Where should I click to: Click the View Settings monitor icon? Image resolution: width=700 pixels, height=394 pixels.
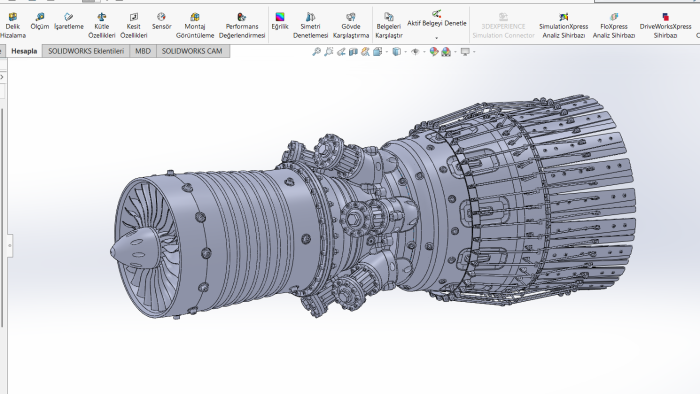pyautogui.click(x=465, y=52)
